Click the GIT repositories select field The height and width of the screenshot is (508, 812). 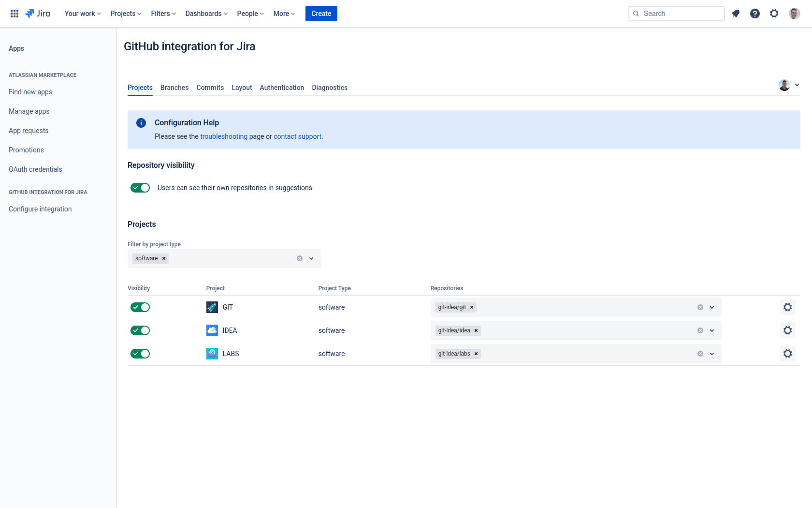click(x=576, y=307)
